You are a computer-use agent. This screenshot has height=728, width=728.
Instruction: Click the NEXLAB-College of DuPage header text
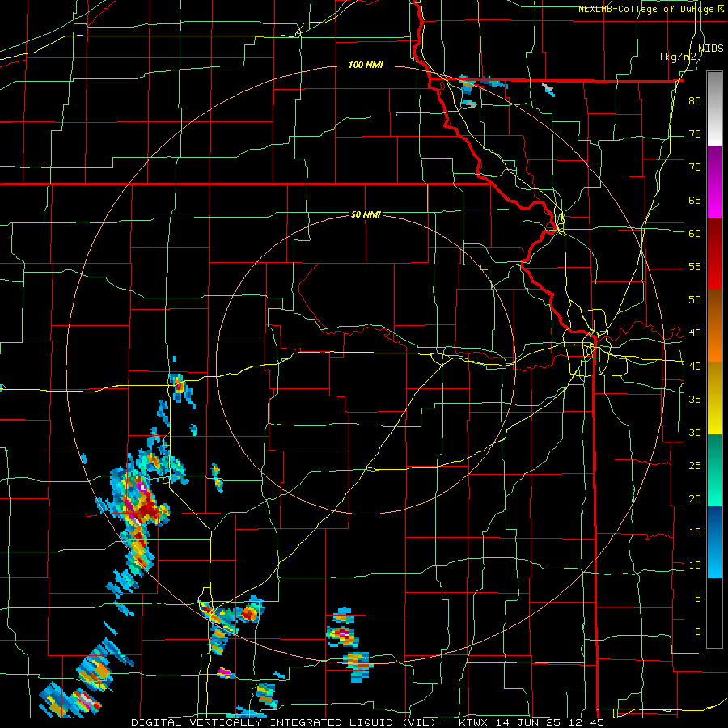pos(645,9)
